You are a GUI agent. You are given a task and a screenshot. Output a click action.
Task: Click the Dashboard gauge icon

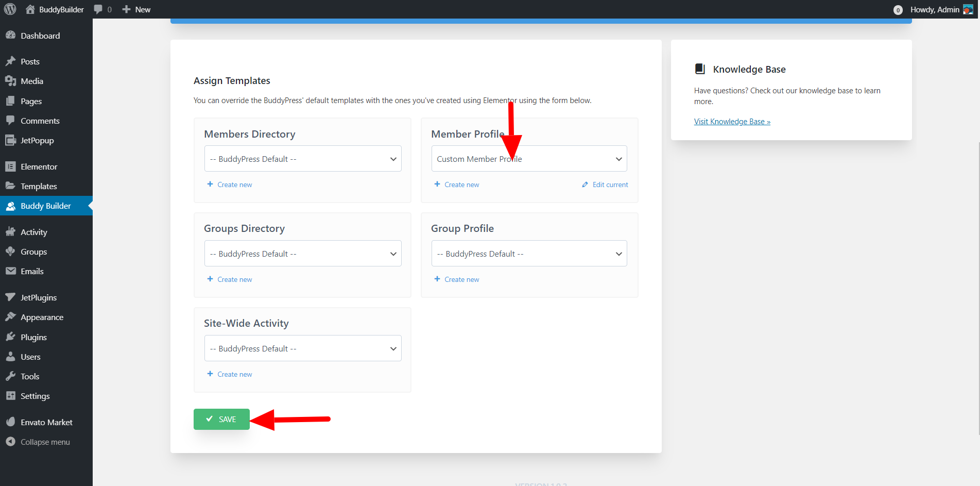(x=10, y=35)
